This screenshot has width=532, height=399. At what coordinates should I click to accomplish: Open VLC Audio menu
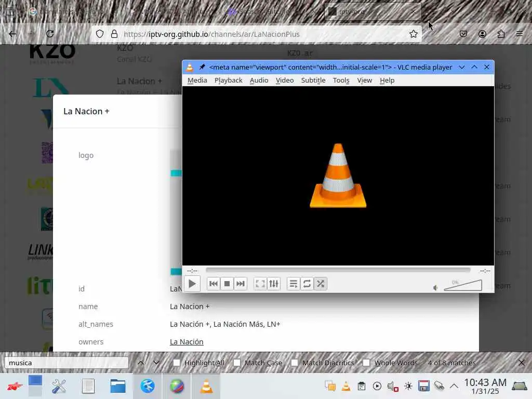(259, 81)
